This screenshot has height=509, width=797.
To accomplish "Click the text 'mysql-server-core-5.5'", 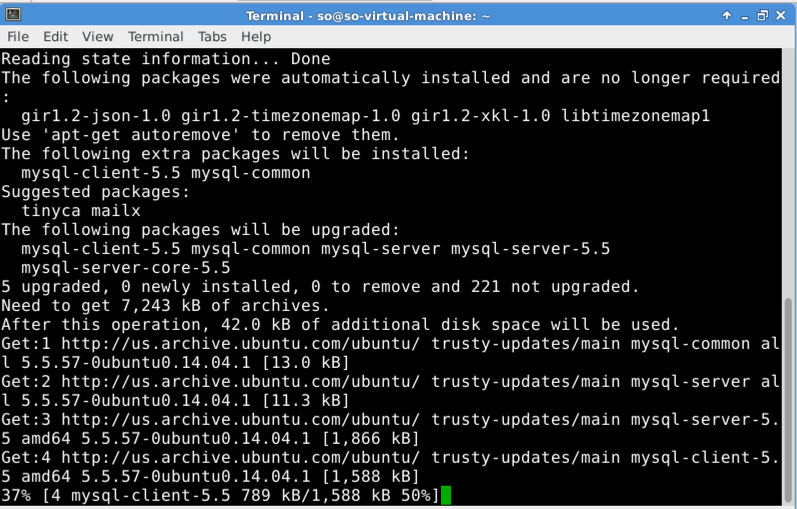I will tap(126, 267).
